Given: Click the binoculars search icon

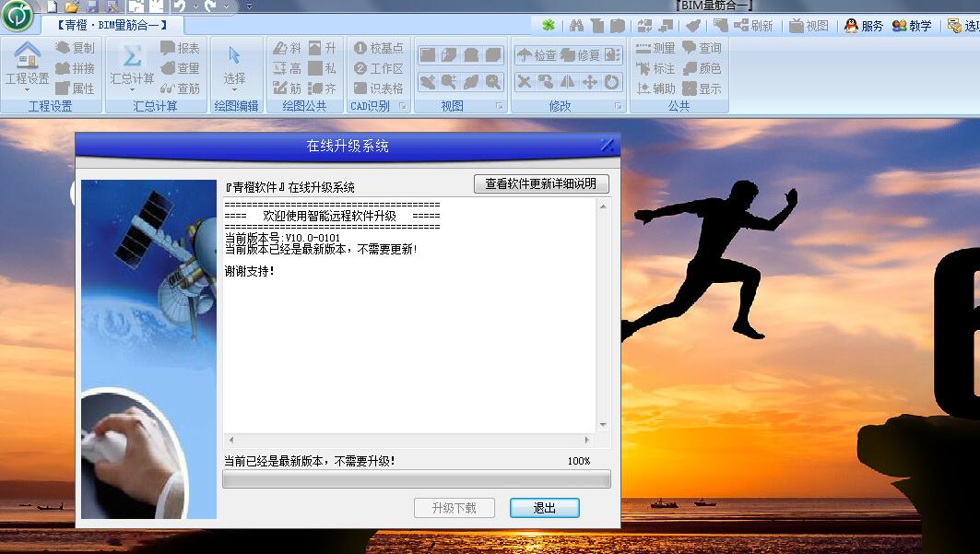Looking at the screenshot, I should (x=576, y=26).
